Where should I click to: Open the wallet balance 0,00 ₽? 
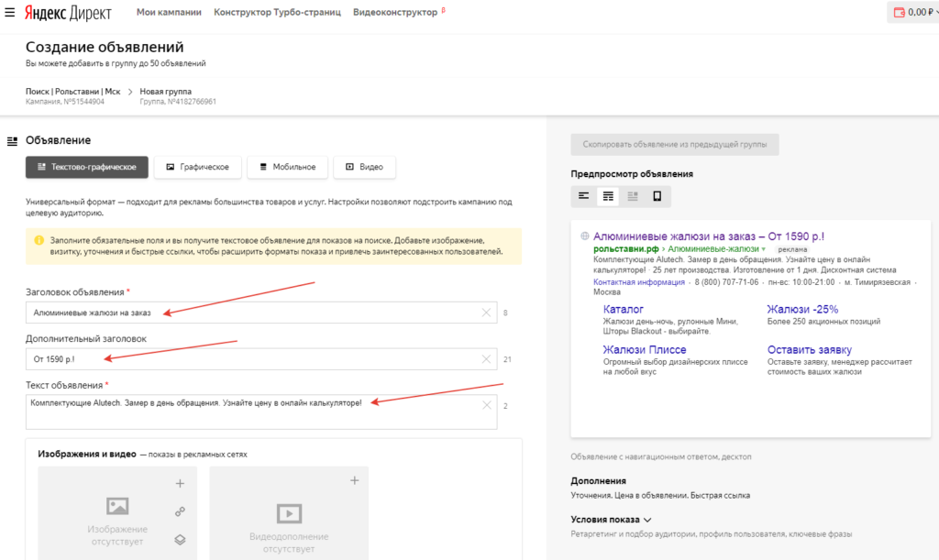coord(912,12)
